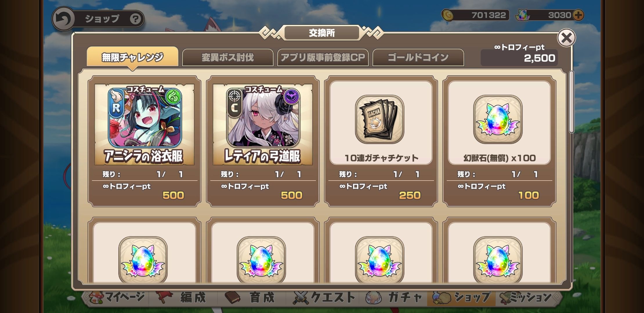Tap the back arrow icon beside ショップ
Image resolution: width=644 pixels, height=313 pixels.
[63, 19]
